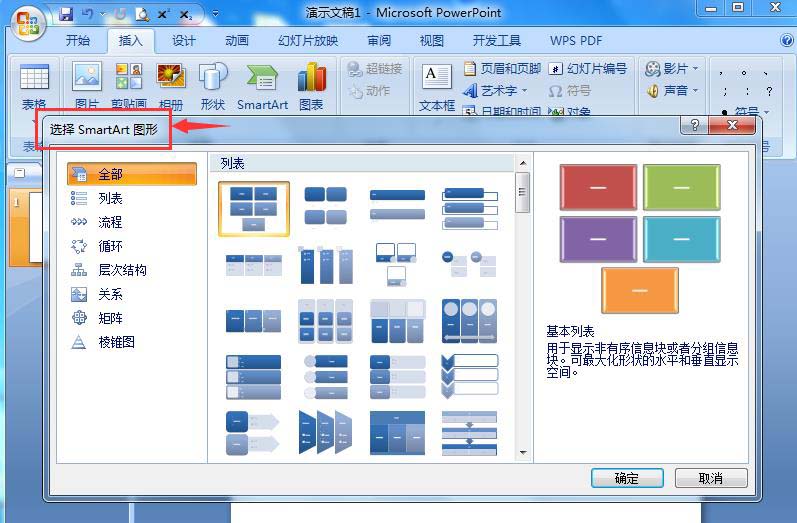Insert a picture from file

(x=87, y=85)
